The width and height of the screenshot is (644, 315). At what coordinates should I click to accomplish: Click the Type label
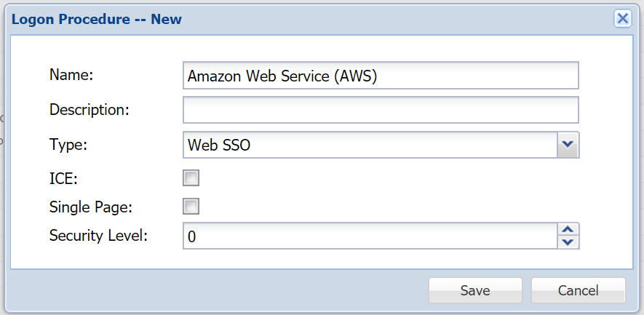pyautogui.click(x=68, y=144)
